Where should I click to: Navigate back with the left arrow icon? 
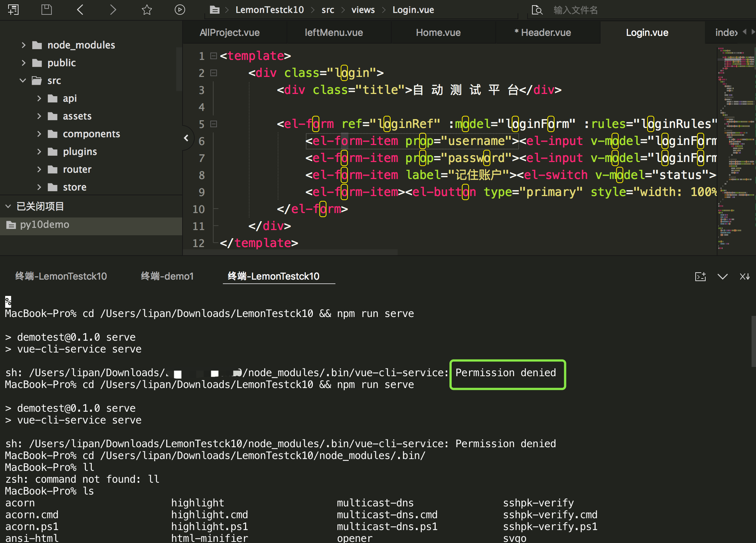(x=80, y=10)
